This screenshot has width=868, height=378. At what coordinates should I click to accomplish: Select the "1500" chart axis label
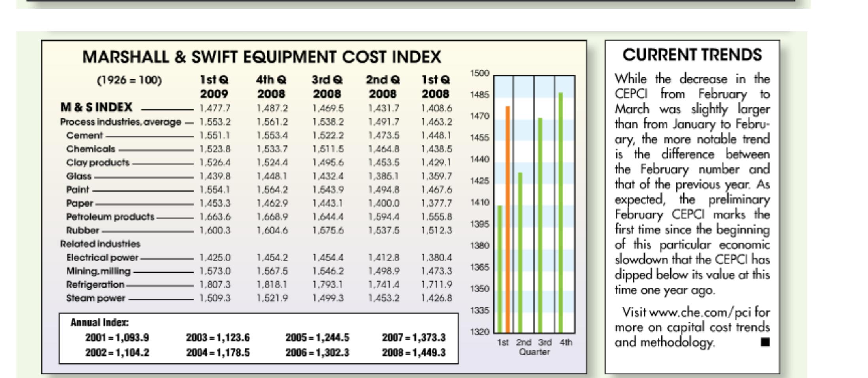[x=480, y=73]
